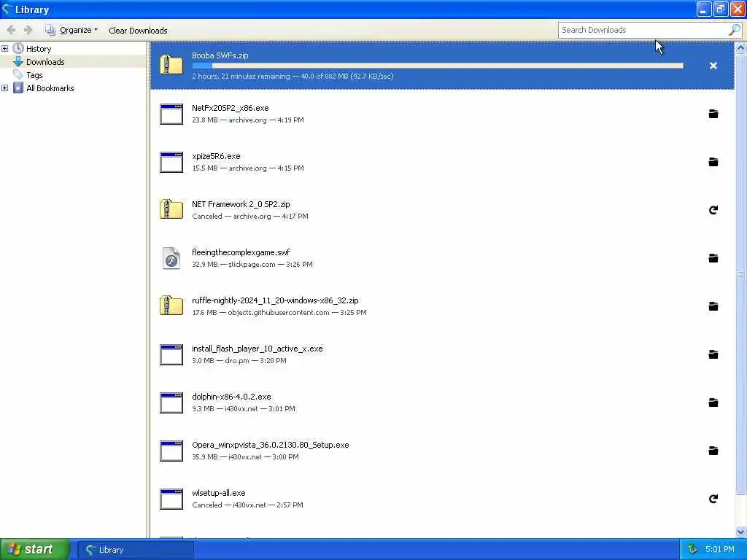Image resolution: width=747 pixels, height=560 pixels.
Task: Select the dolphin-x86-4.0.2.exe file name
Action: point(231,397)
